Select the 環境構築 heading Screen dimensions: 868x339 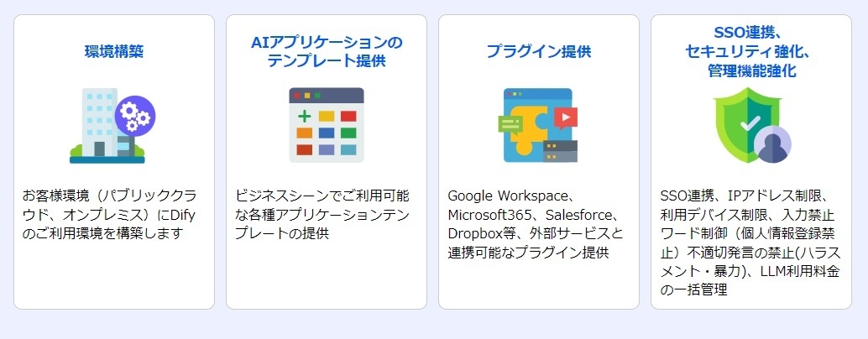[x=114, y=51]
